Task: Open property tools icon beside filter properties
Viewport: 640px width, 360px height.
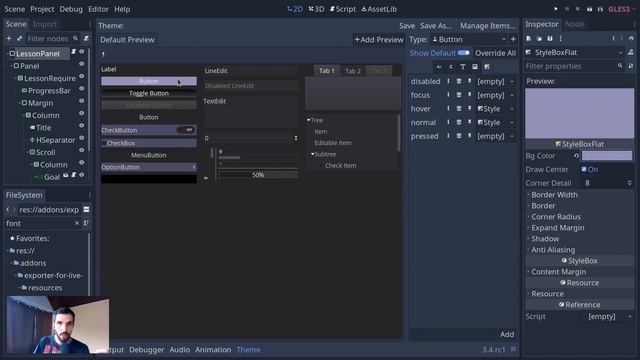Action: (631, 66)
